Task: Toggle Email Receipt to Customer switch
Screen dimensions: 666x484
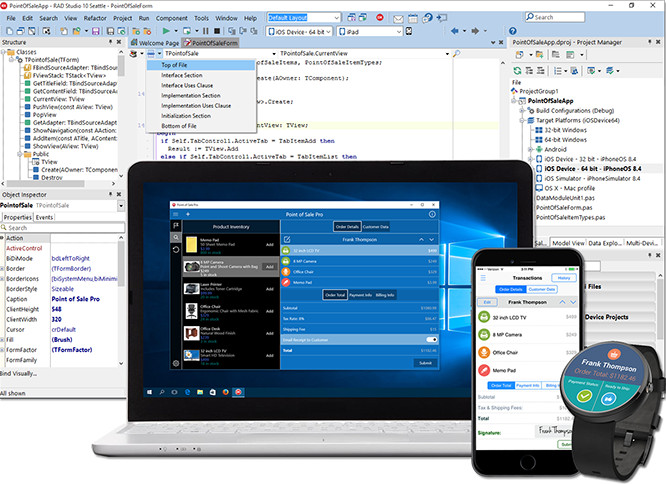Action: (x=431, y=340)
